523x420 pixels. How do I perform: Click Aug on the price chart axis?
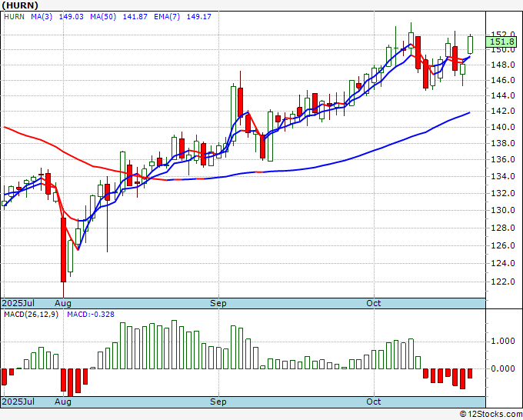(x=63, y=304)
